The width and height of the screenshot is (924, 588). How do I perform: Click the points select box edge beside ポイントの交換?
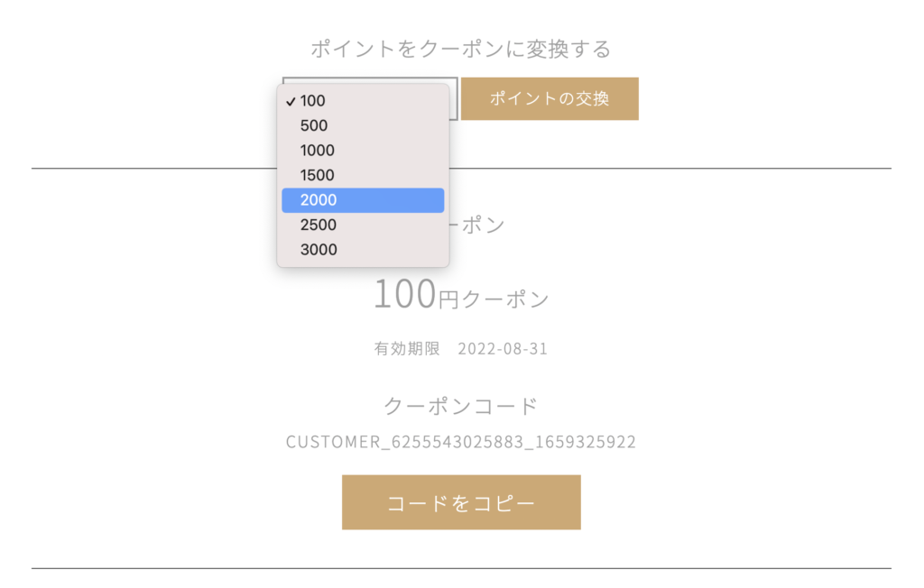(455, 98)
